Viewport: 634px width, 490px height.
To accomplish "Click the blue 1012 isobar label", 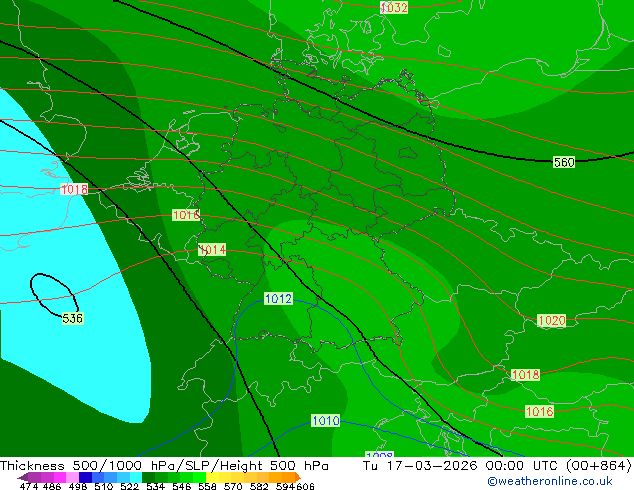I will pos(278,299).
